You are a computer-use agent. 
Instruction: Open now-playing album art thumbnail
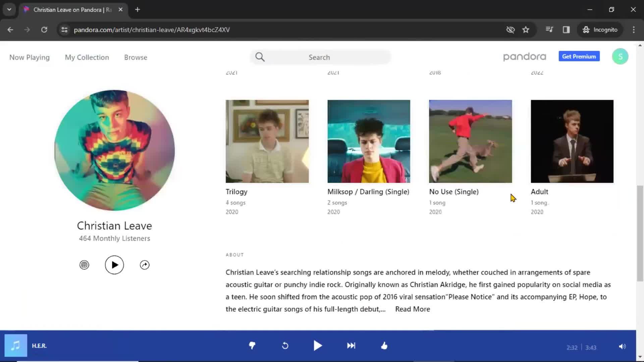point(15,346)
